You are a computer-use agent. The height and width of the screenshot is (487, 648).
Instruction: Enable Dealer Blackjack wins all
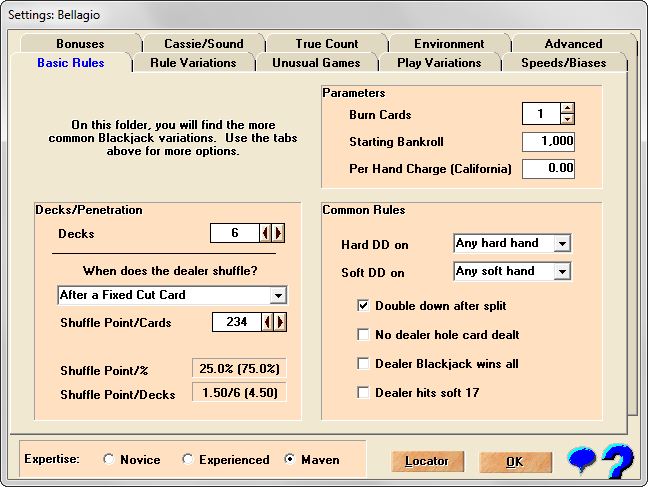(x=363, y=363)
